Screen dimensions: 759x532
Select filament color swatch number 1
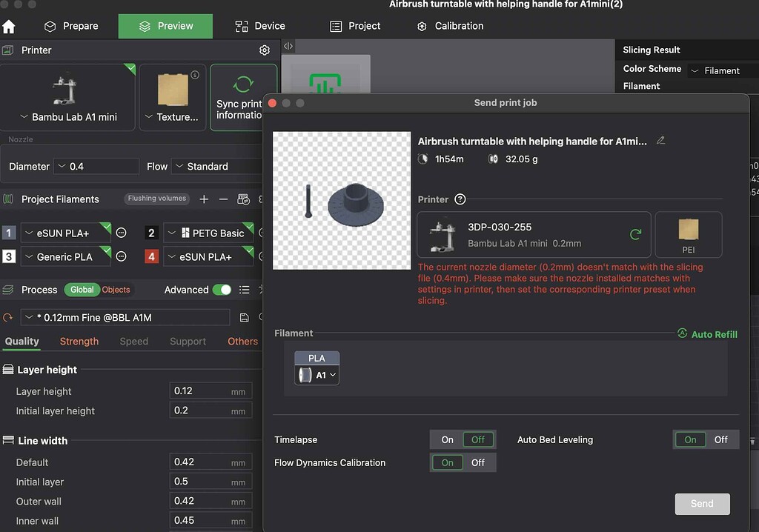point(9,233)
